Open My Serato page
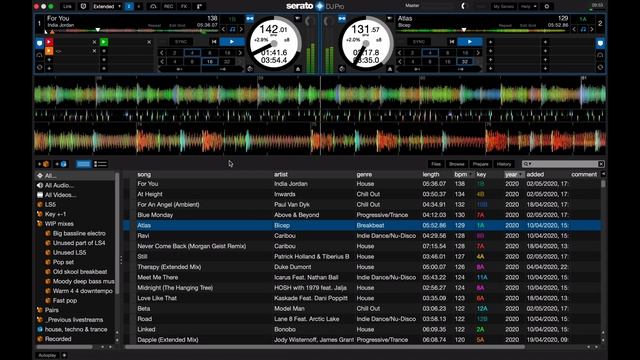 (503, 6)
